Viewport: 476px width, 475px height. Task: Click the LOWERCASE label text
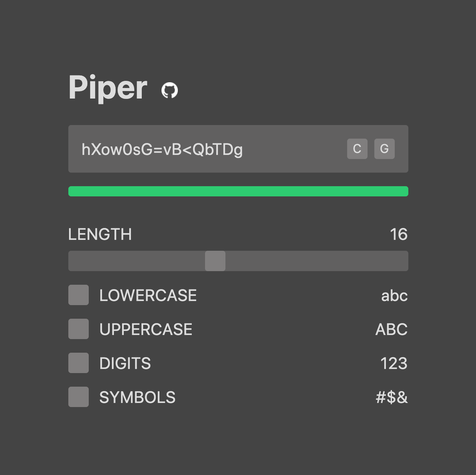(x=148, y=295)
